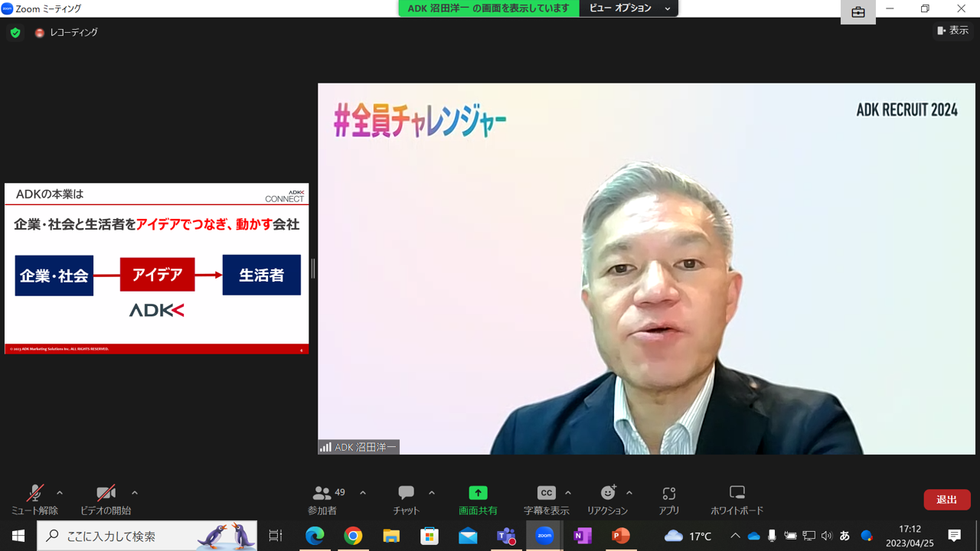Screen dimensions: 980x551
Task: Open video options arrow beside ビデオの開始
Action: pyautogui.click(x=135, y=493)
